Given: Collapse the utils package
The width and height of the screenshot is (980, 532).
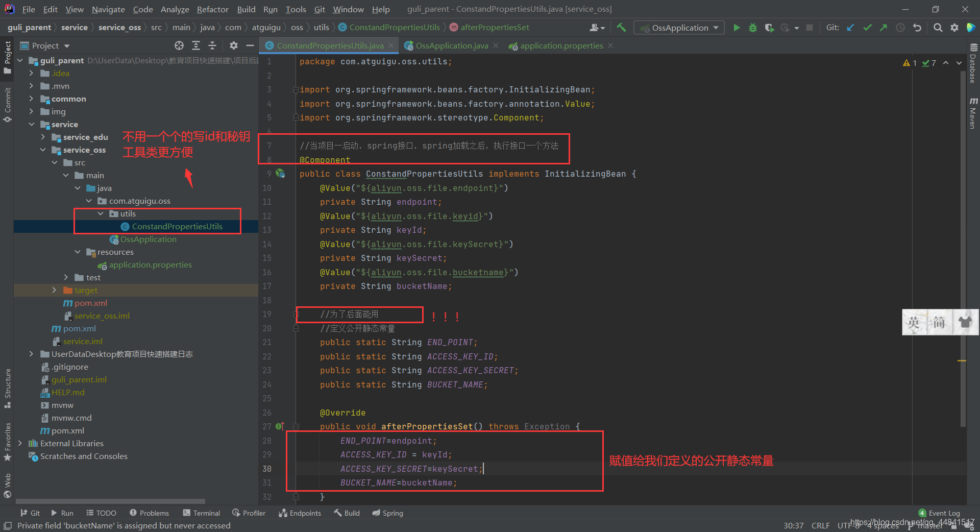Looking at the screenshot, I should pos(101,213).
